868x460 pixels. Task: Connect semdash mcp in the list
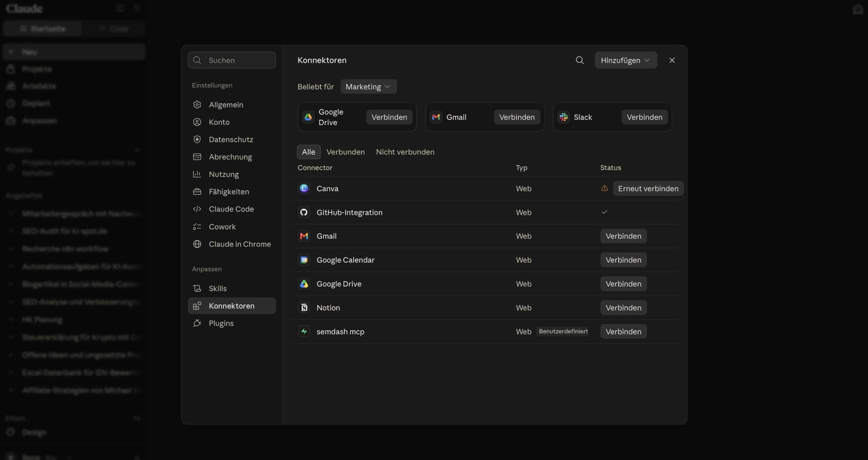point(623,332)
